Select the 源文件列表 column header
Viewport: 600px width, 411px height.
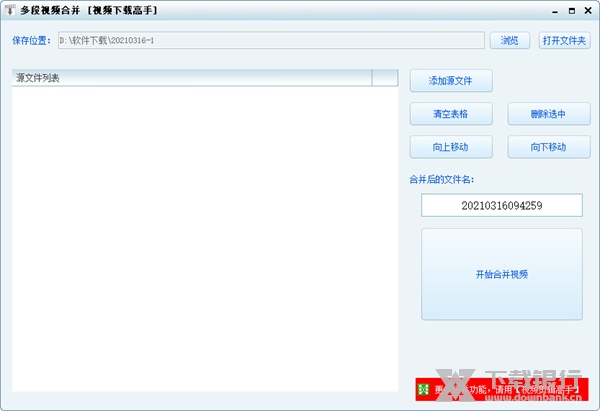[192, 78]
